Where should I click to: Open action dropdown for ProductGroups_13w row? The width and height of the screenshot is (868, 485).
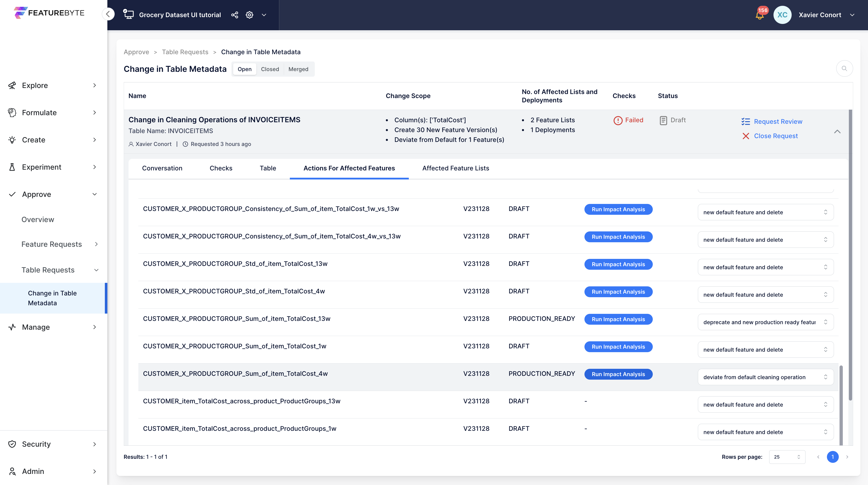tap(766, 404)
